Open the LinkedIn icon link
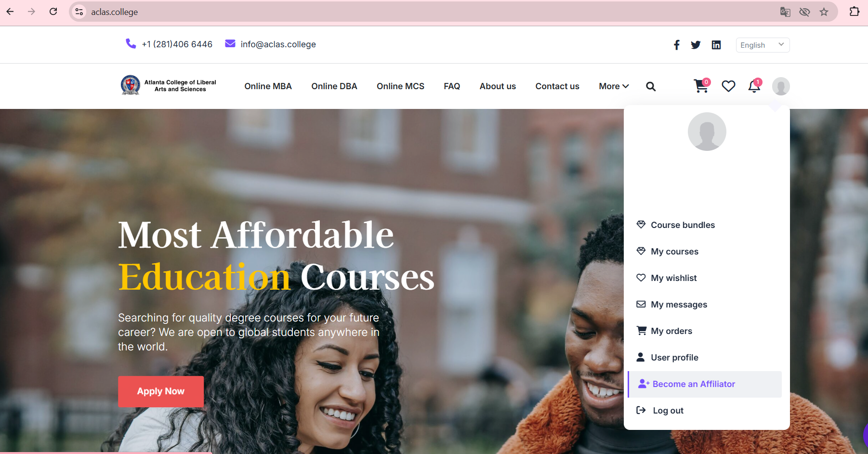868x454 pixels. [716, 45]
